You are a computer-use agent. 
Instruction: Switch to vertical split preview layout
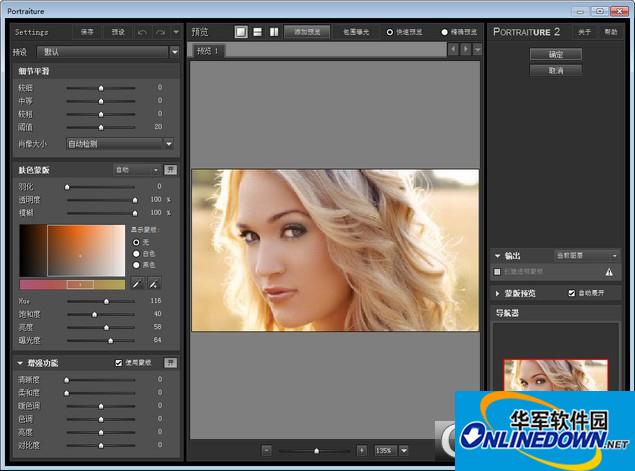pyautogui.click(x=273, y=32)
